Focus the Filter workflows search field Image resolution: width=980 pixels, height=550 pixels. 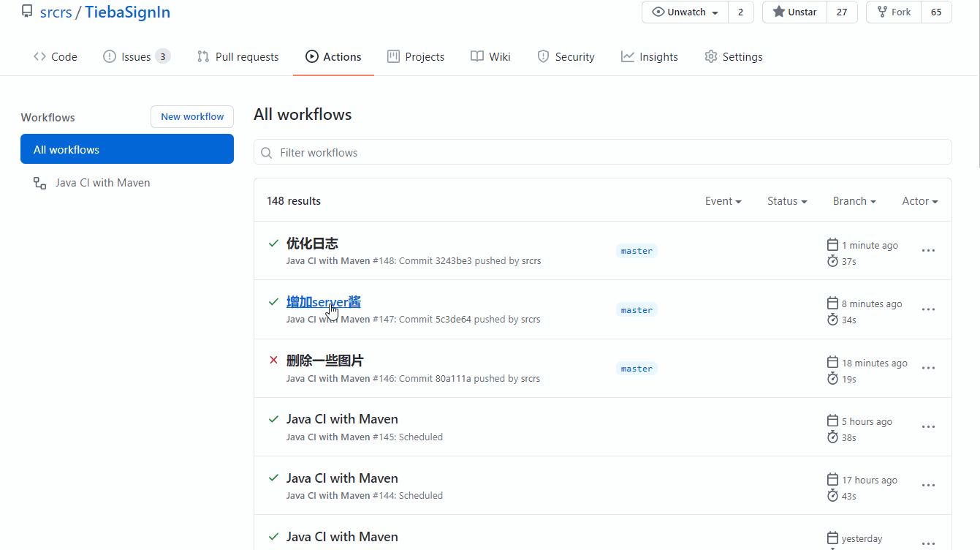[x=603, y=152]
